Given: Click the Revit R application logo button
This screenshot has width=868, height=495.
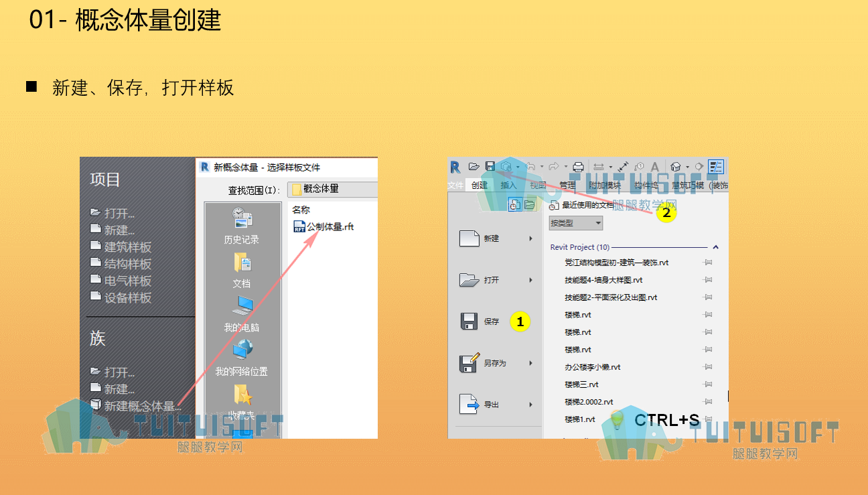Looking at the screenshot, I should click(455, 167).
